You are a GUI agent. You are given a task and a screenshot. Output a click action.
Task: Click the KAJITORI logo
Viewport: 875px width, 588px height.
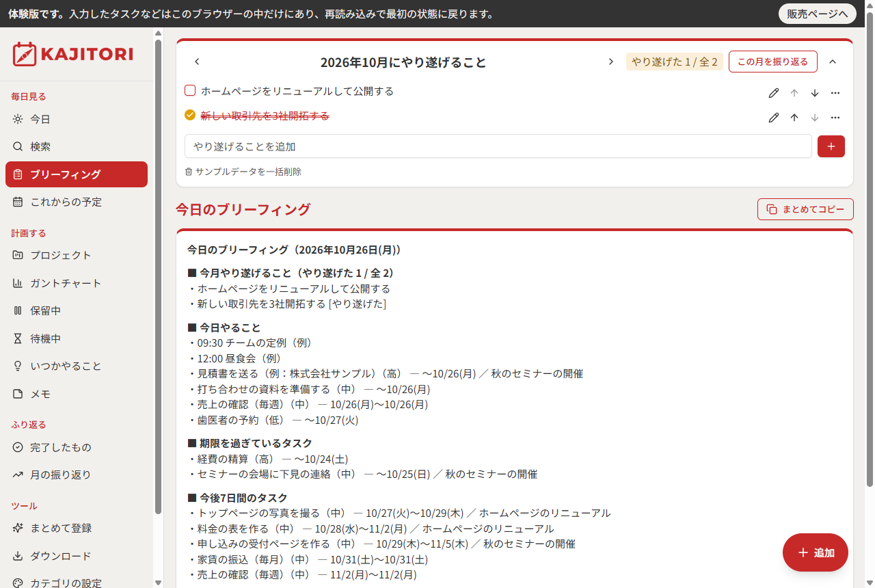click(72, 54)
